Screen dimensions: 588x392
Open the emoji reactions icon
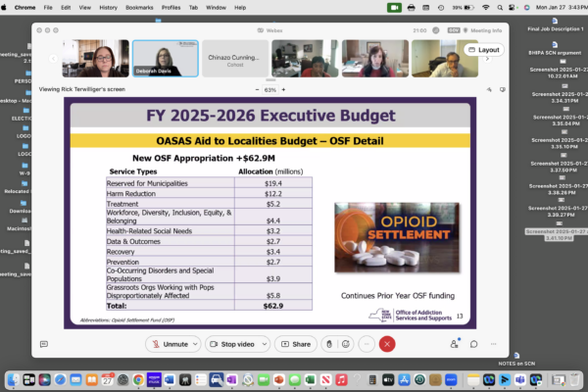[347, 344]
